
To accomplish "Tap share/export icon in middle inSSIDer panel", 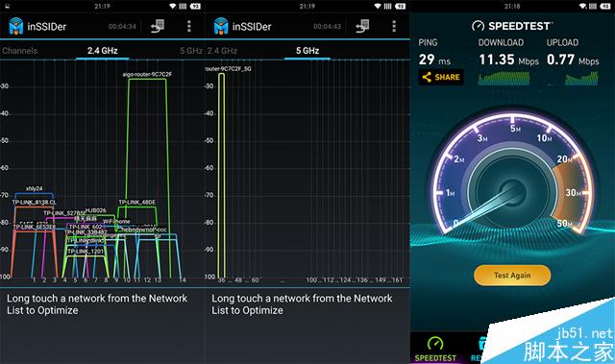I will (x=362, y=26).
